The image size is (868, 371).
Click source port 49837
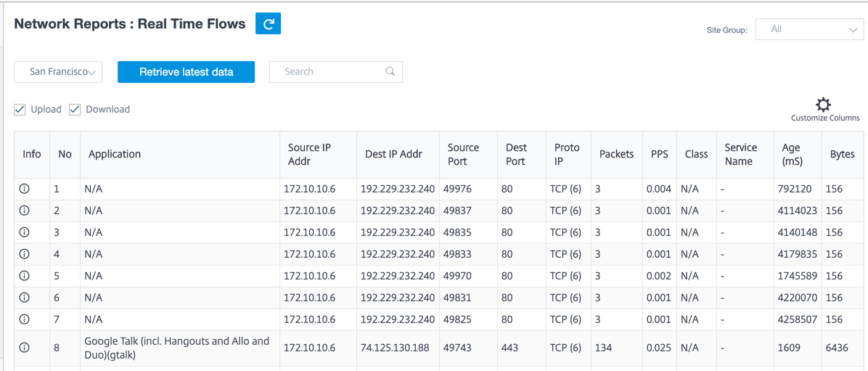coord(458,211)
